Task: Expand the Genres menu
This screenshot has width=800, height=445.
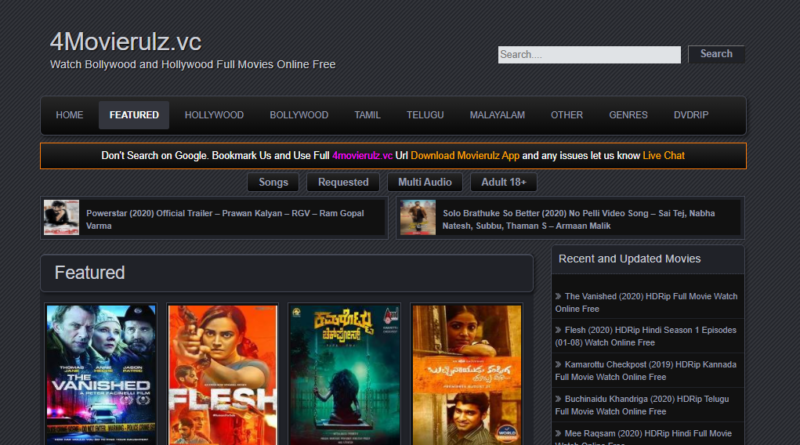Action: [x=628, y=115]
